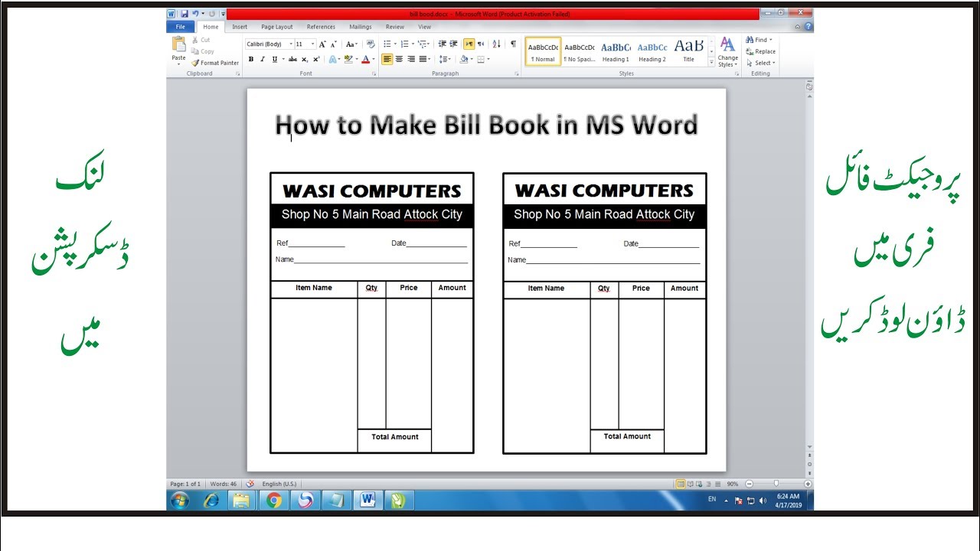
Task: Undo the last action
Action: click(195, 14)
